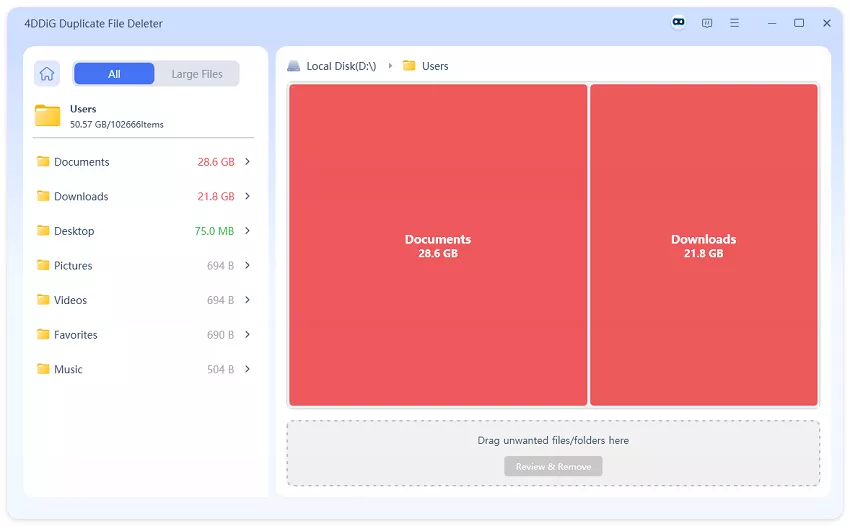Switch to the Large Files tab

click(x=197, y=74)
